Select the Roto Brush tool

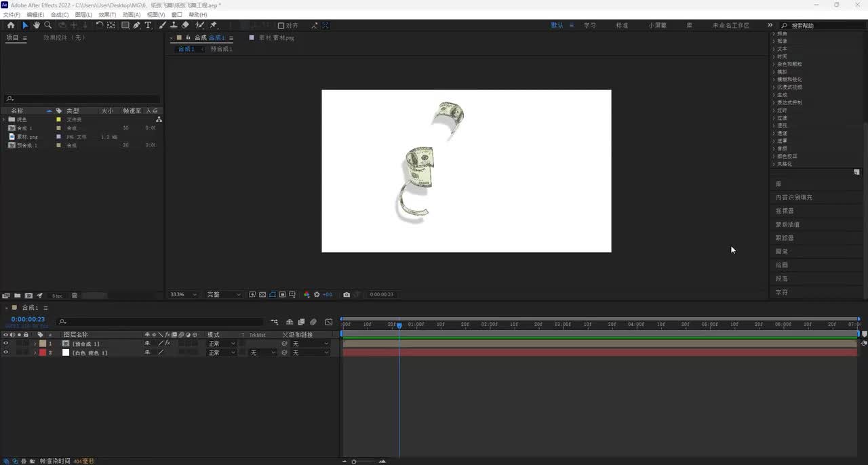(x=199, y=25)
